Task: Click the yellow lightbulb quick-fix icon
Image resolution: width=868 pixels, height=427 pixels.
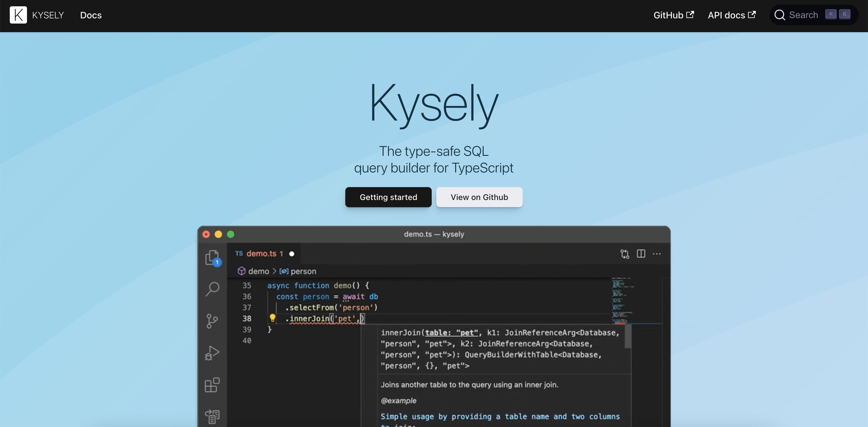Action: coord(272,318)
